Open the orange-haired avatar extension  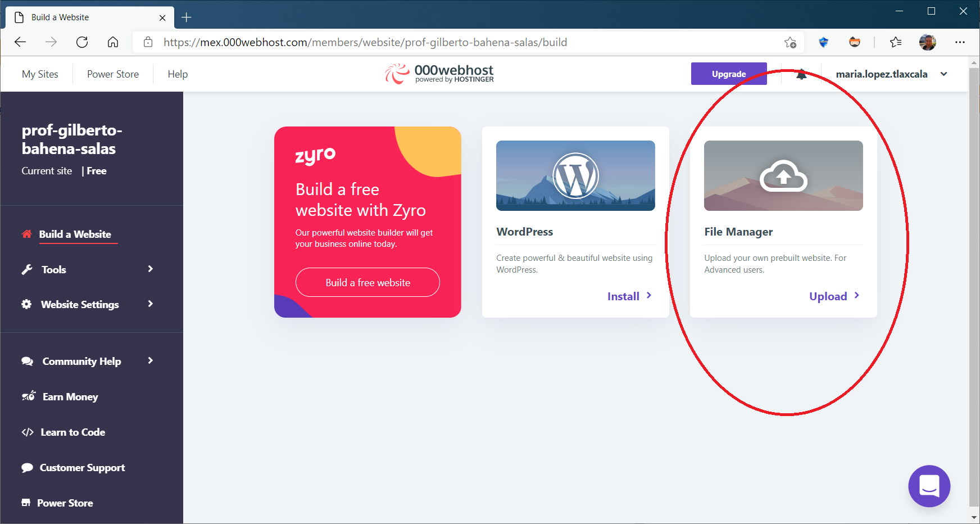coord(855,42)
